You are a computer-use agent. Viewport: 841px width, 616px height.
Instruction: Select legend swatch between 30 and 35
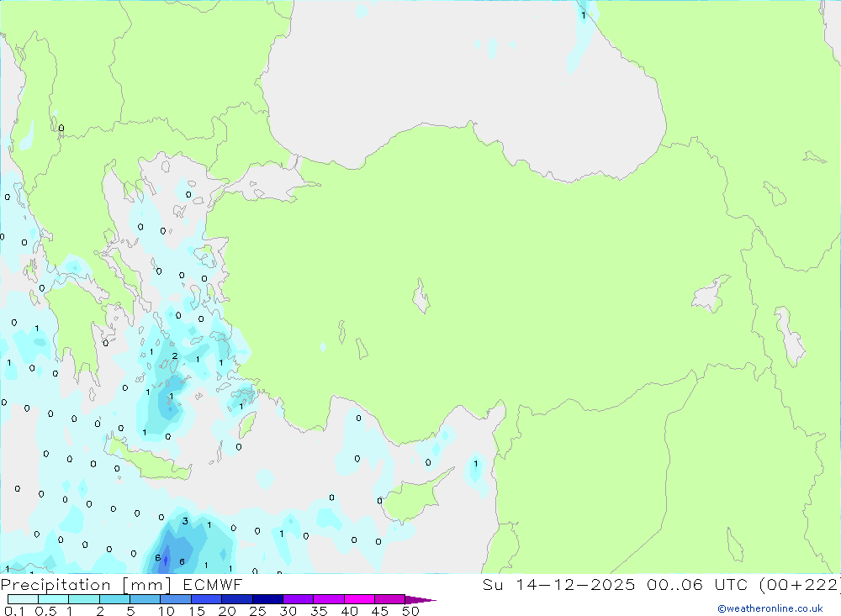pyautogui.click(x=299, y=599)
